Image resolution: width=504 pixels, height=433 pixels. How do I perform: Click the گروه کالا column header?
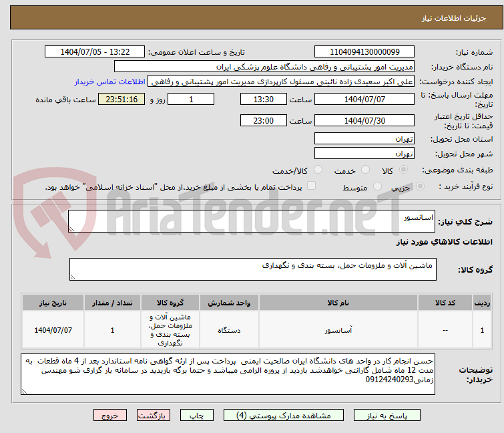(170, 303)
